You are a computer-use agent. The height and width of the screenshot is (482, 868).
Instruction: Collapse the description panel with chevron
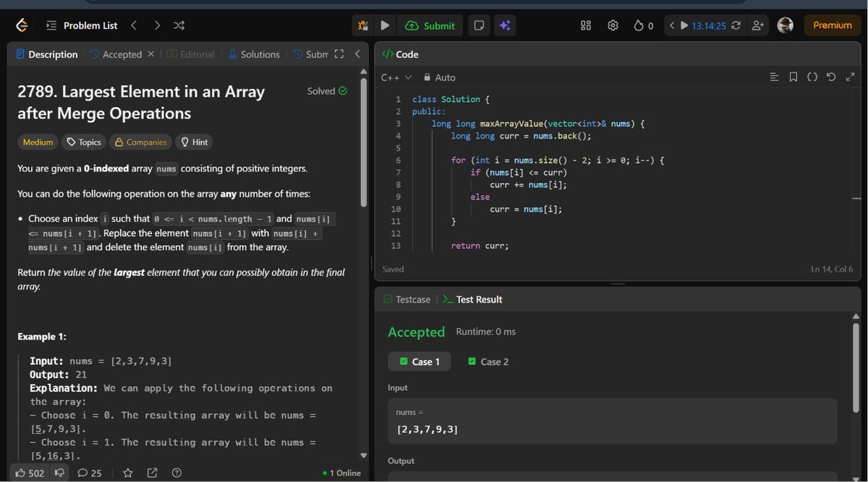click(x=357, y=54)
